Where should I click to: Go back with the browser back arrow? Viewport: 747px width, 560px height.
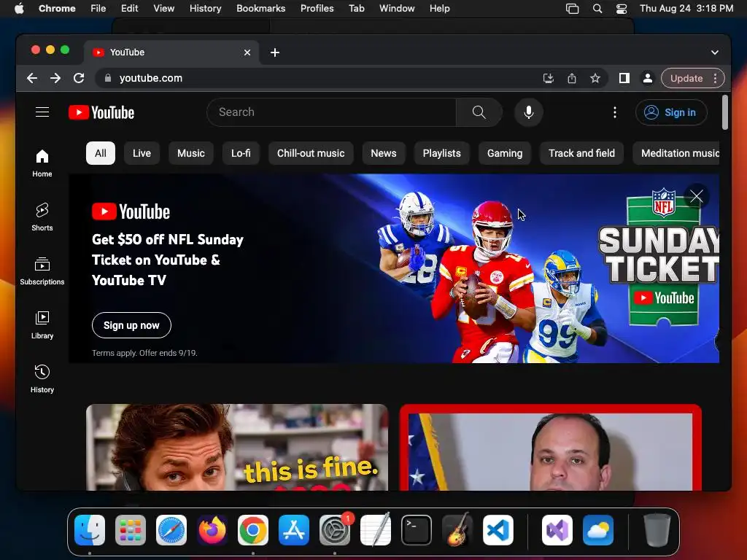click(x=32, y=78)
